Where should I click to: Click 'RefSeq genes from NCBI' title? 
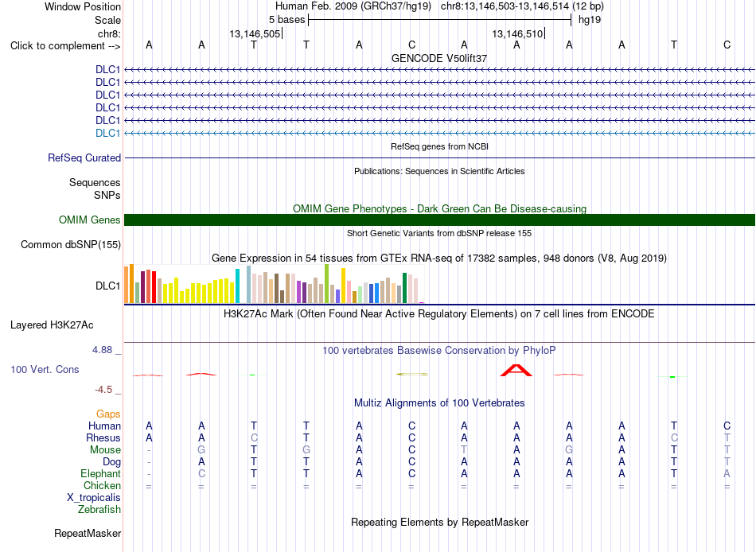439,146
